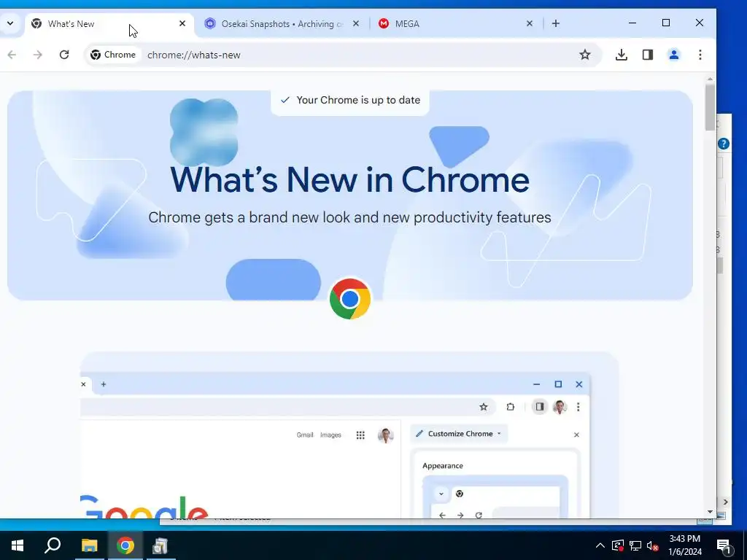
Task: Open the installer app on the taskbar
Action: (x=160, y=545)
